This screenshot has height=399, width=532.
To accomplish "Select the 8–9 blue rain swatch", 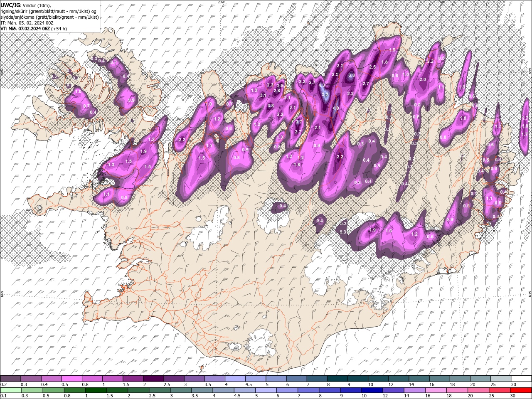I will (330, 390).
